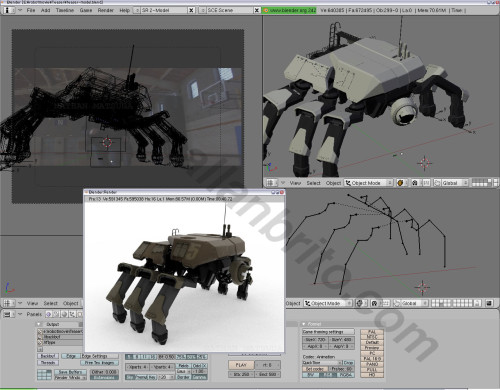Open View menu in top-right 3D viewport
The image size is (500, 390).
point(295,183)
